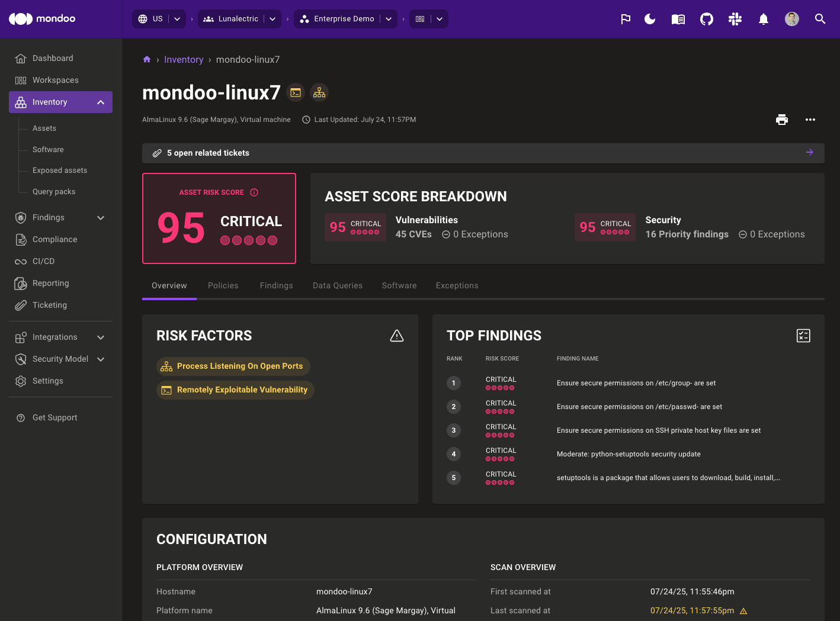This screenshot has height=621, width=840.
Task: Open the Lunalectric organization dropdown
Action: click(239, 18)
